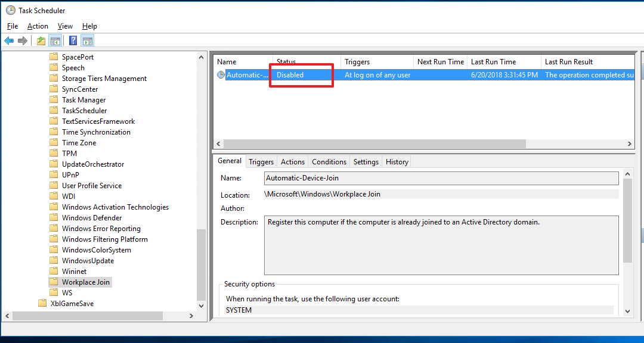Open Help via the question mark icon
644x343 pixels.
(73, 40)
